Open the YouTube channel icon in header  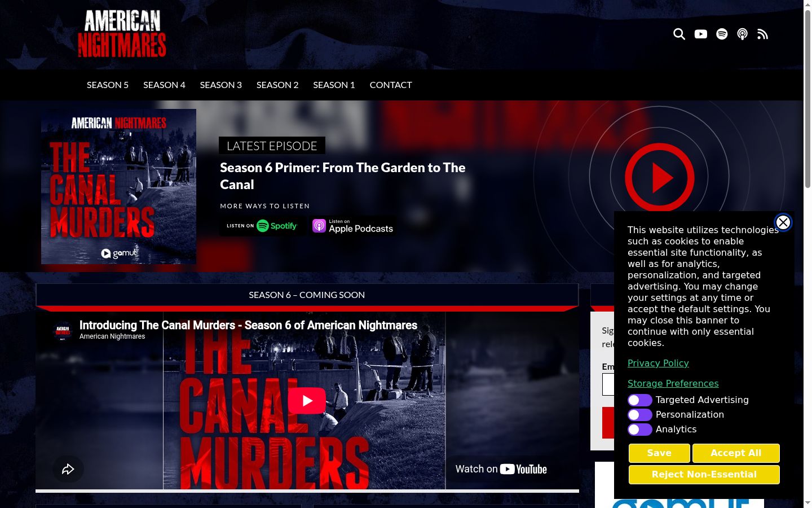(x=701, y=34)
